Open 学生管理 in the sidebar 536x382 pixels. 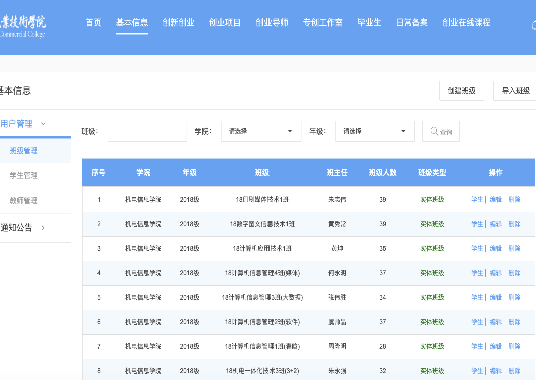pos(23,175)
